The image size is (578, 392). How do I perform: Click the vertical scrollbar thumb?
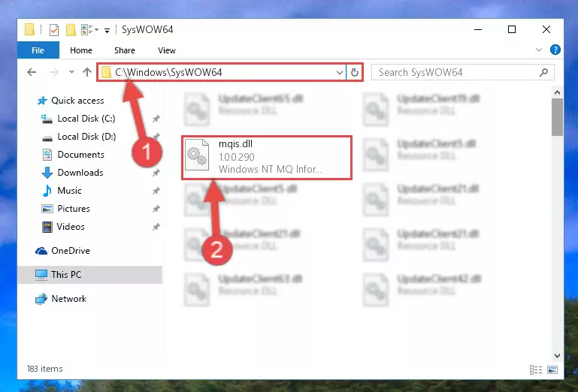point(557,117)
